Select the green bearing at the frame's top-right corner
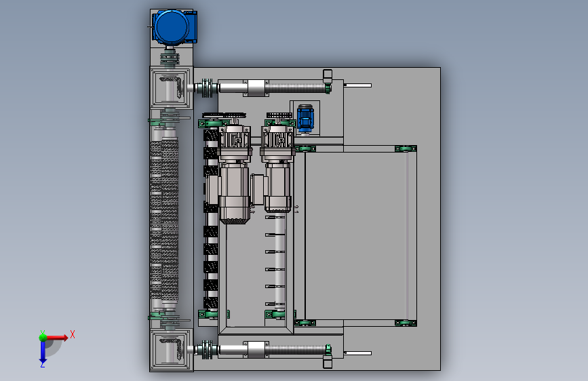The width and height of the screenshot is (588, 381). pos(406,149)
